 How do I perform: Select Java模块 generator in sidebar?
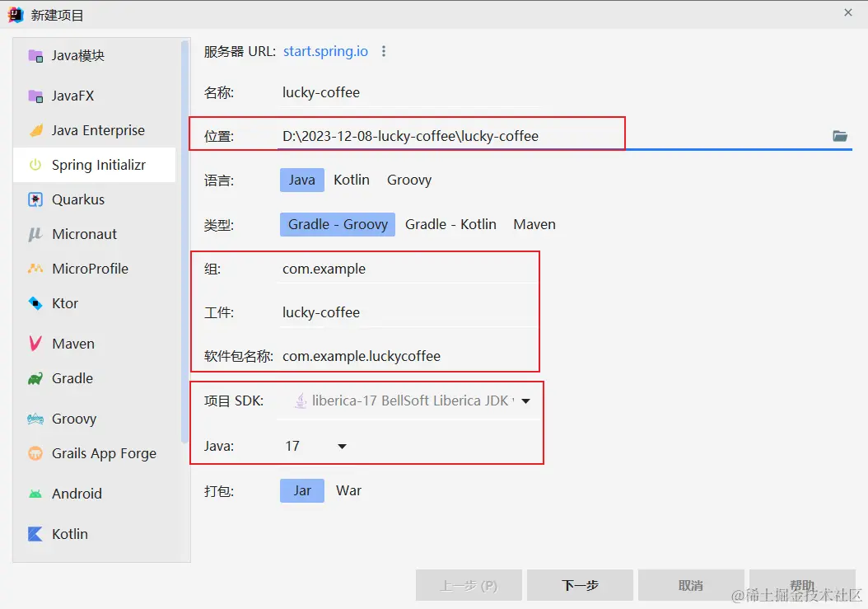95,56
